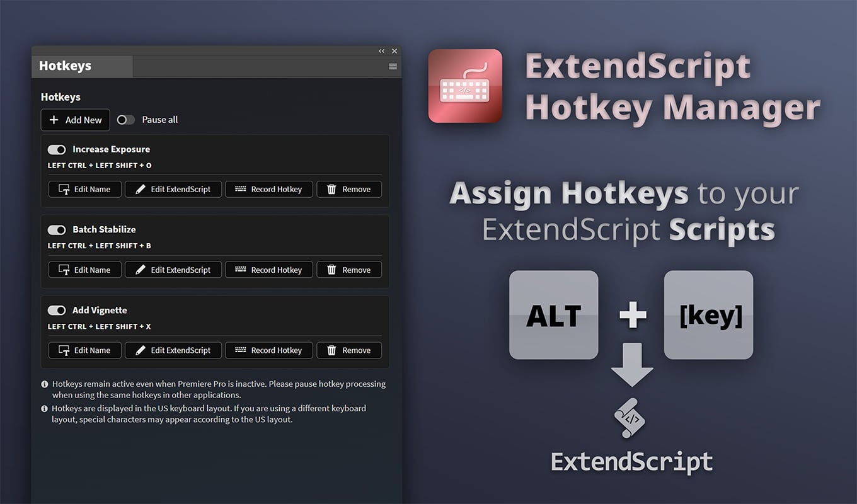Click the pencil icon for Increase Exposure script
The width and height of the screenshot is (857, 504).
pos(140,189)
